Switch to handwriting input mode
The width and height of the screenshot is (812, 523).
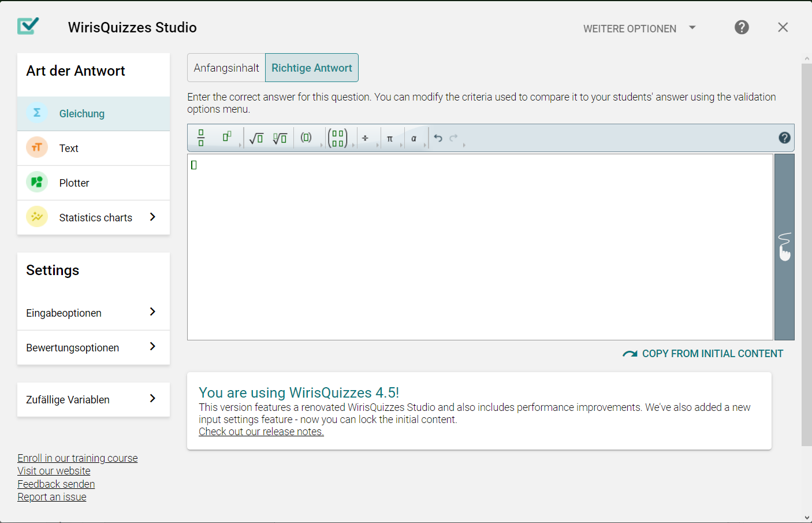pyautogui.click(x=784, y=247)
